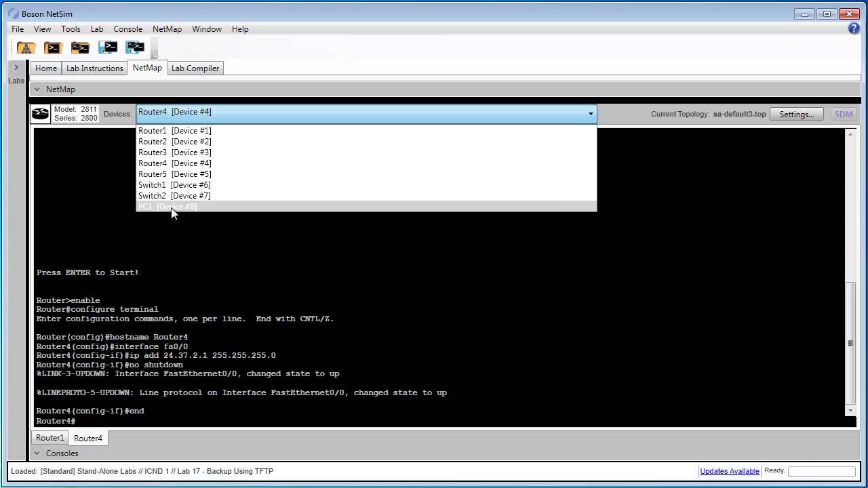Open the Updates Available link

[730, 471]
